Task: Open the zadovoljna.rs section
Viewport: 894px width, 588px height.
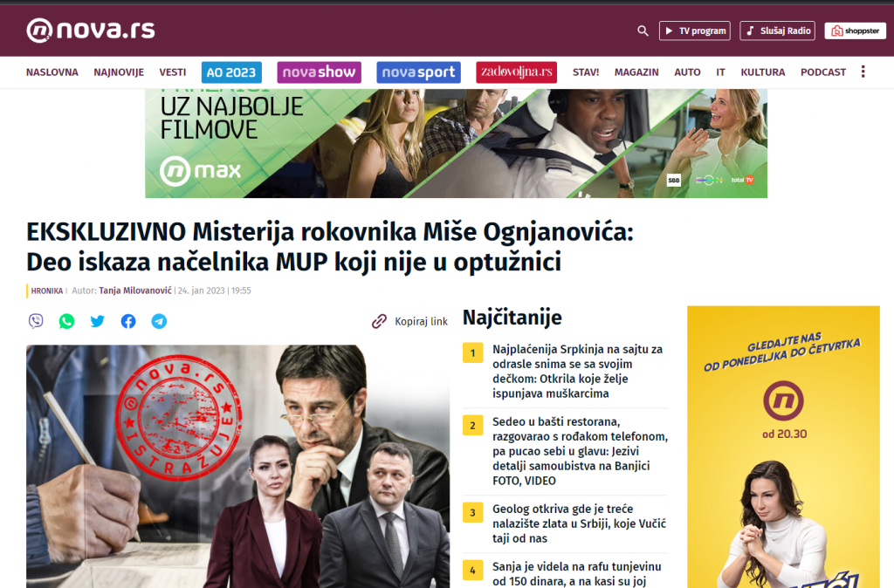Action: tap(516, 72)
